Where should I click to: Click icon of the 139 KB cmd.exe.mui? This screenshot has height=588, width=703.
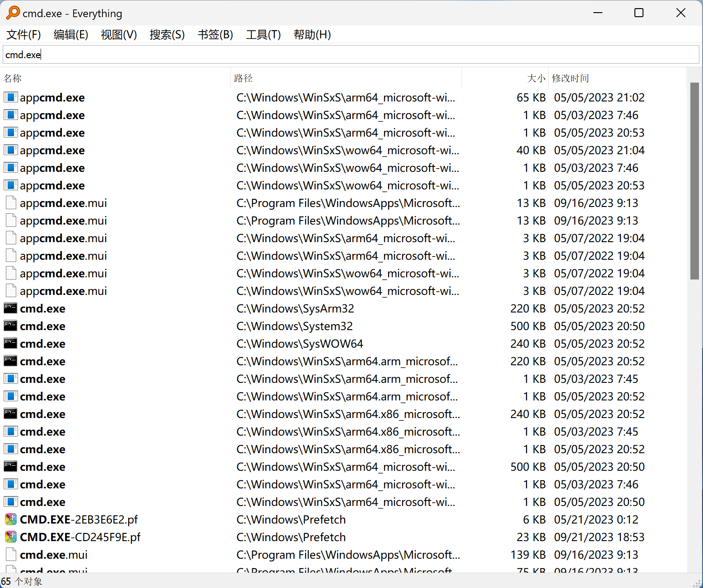11,555
